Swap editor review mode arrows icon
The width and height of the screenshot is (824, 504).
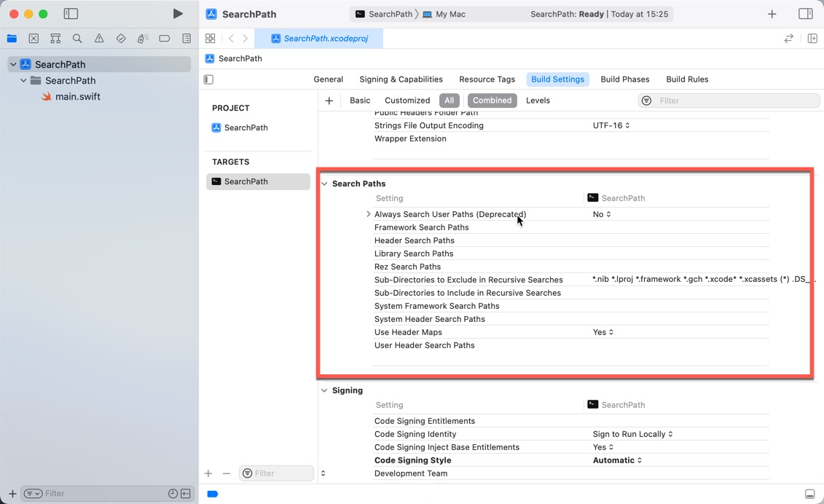[x=789, y=39]
